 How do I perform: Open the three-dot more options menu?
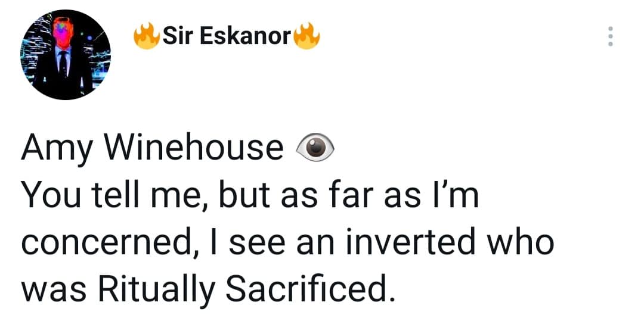(609, 38)
